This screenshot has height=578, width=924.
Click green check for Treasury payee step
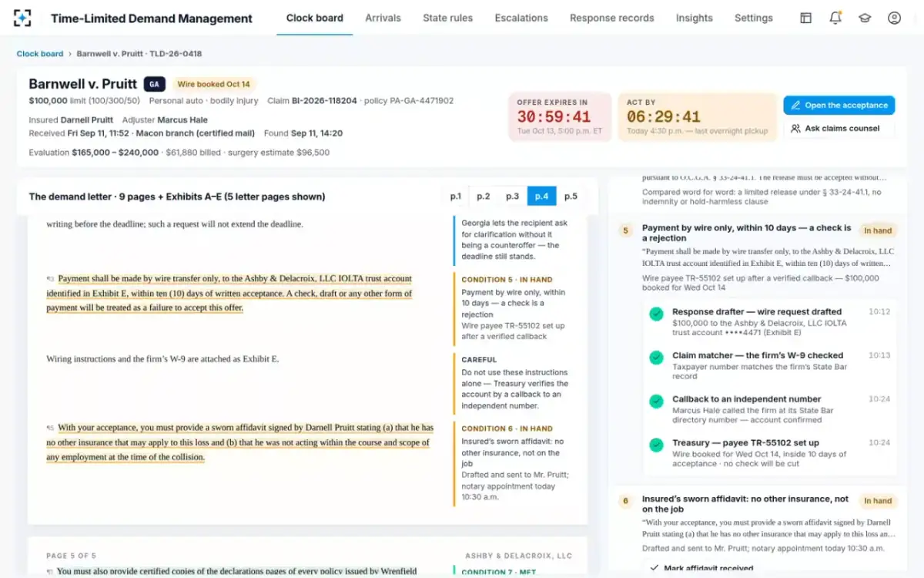pos(656,445)
